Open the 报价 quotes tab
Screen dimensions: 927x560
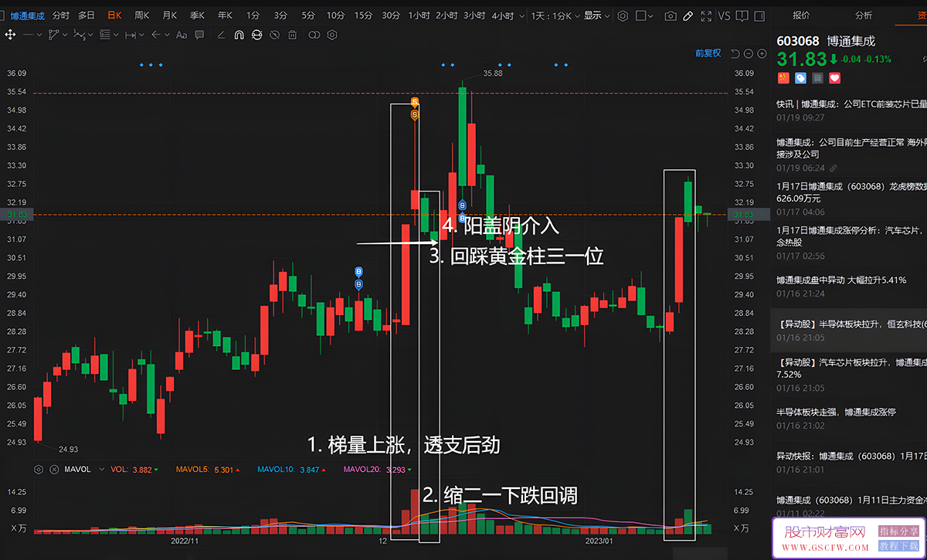[x=802, y=15]
